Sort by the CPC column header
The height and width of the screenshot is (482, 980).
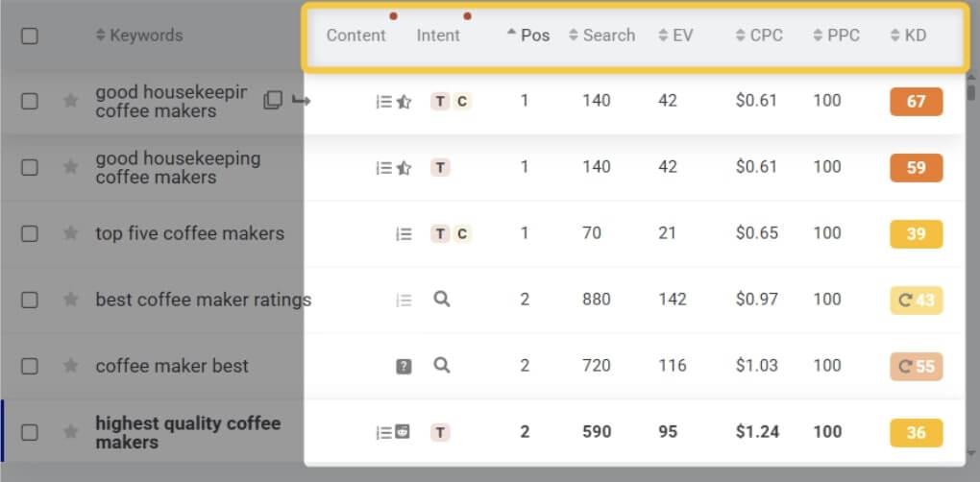pyautogui.click(x=759, y=36)
